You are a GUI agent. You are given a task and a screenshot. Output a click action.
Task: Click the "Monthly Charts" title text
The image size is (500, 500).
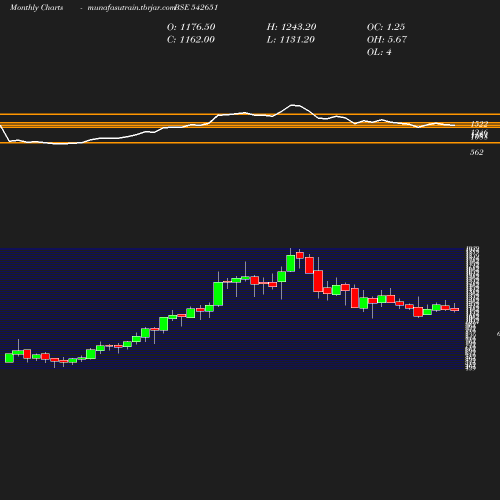click(x=36, y=8)
